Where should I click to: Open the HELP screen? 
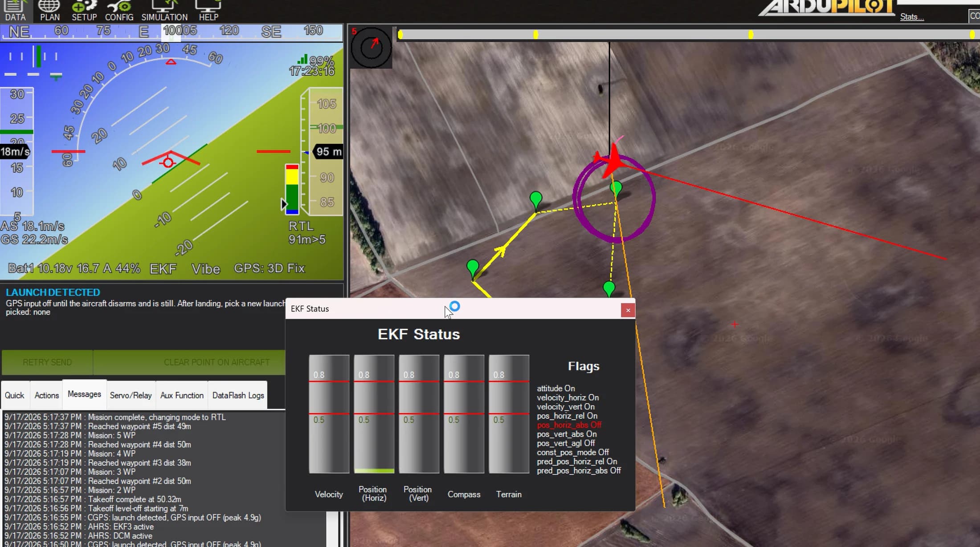208,11
